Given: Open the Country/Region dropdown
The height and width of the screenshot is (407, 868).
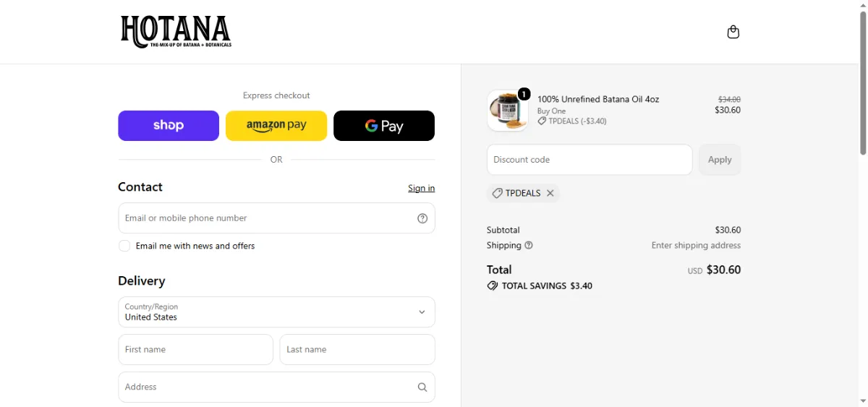Looking at the screenshot, I should pos(276,312).
